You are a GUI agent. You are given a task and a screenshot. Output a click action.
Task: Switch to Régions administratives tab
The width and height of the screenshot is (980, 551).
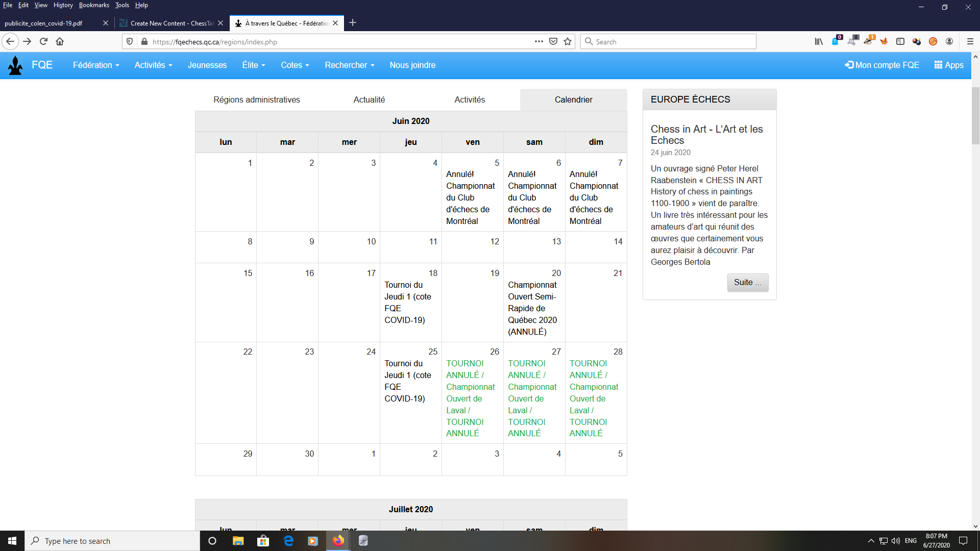[x=257, y=100]
